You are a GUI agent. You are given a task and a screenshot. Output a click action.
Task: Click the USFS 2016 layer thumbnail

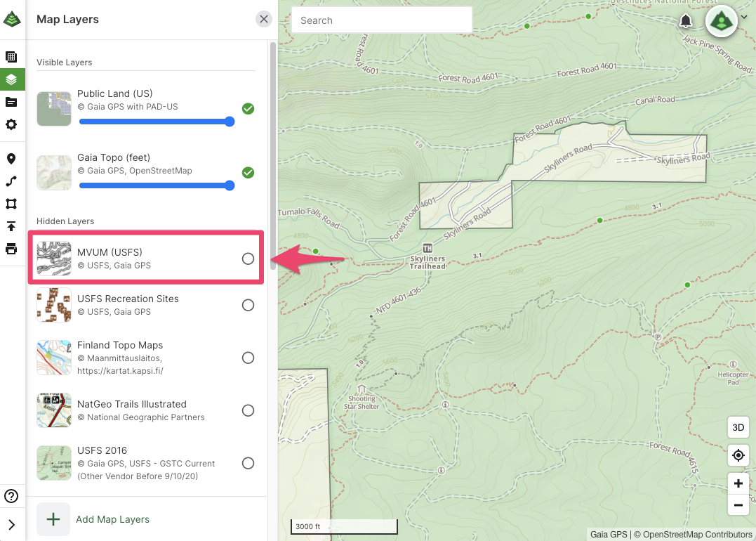(54, 463)
